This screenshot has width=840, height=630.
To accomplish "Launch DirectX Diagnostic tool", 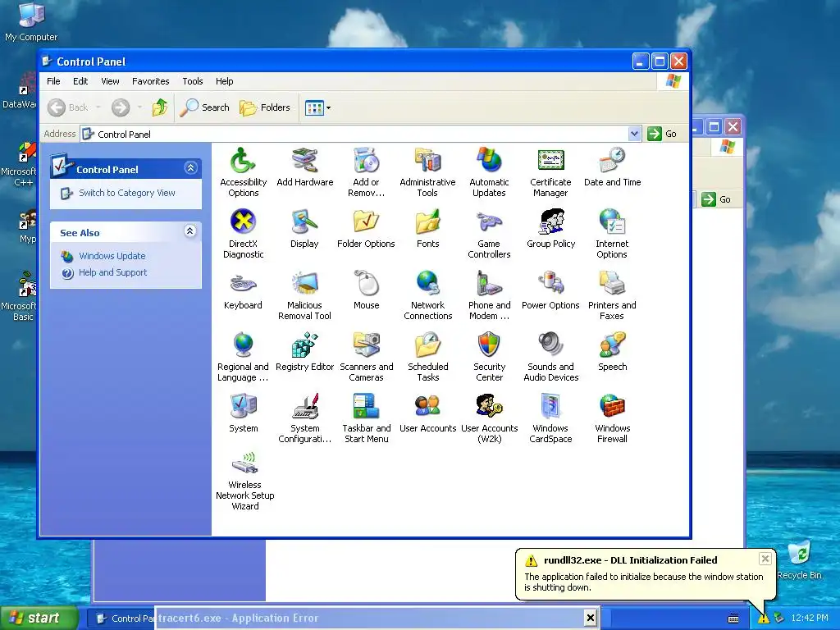I will click(x=243, y=234).
